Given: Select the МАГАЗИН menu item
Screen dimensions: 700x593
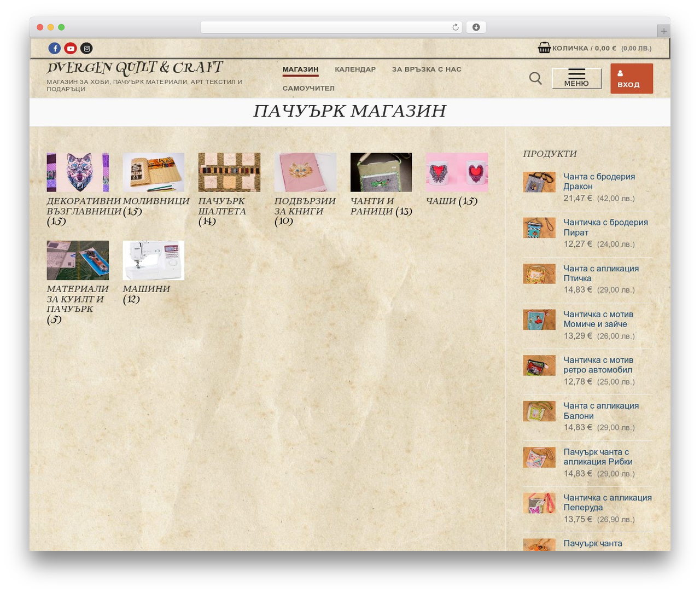Looking at the screenshot, I should pyautogui.click(x=300, y=69).
